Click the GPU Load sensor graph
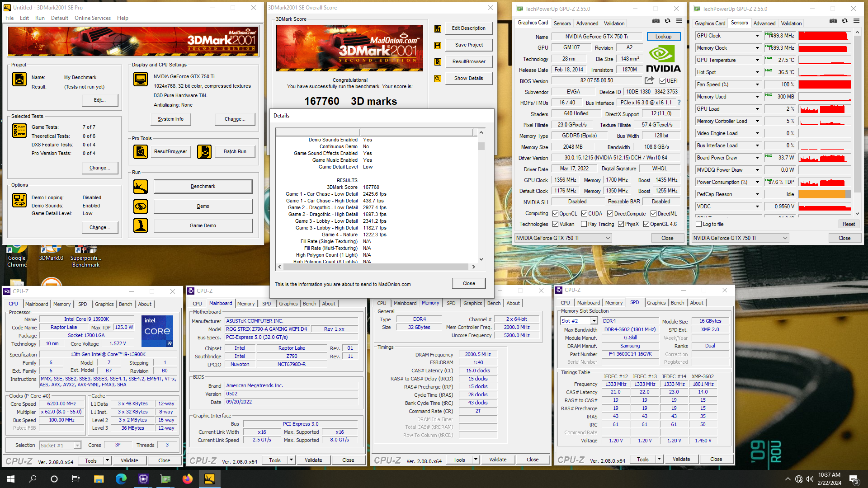 pyautogui.click(x=825, y=109)
